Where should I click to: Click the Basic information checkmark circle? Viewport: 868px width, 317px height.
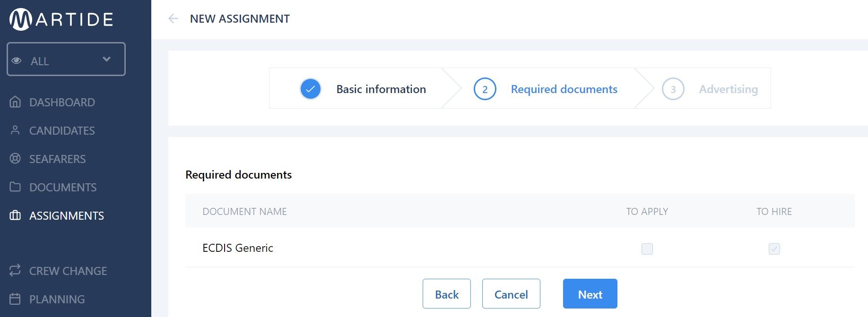click(311, 89)
